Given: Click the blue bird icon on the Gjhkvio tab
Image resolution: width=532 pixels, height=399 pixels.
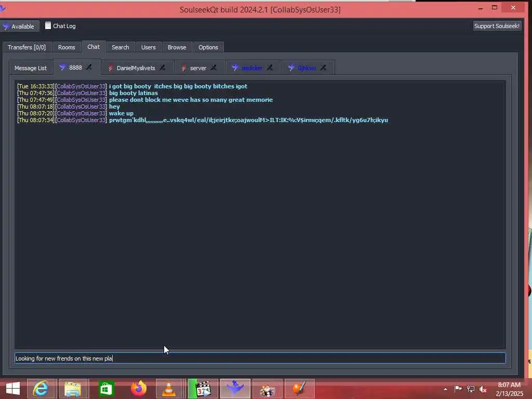Looking at the screenshot, I should 291,68.
